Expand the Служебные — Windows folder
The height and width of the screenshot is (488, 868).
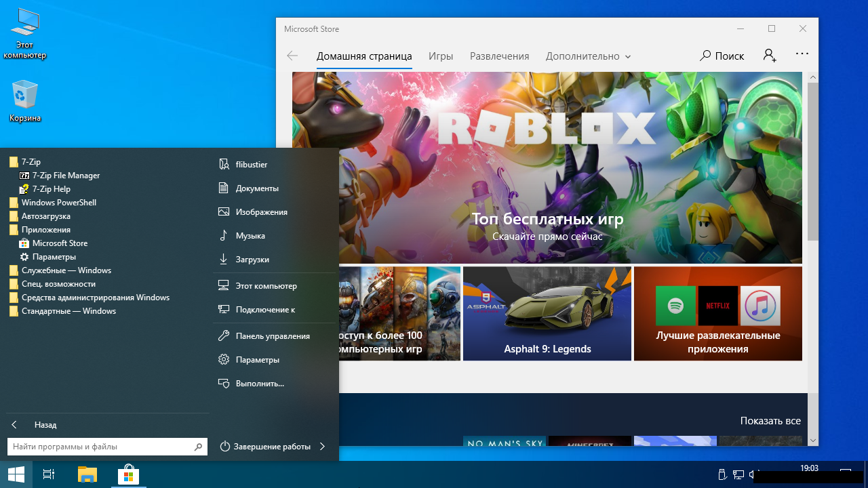point(60,270)
